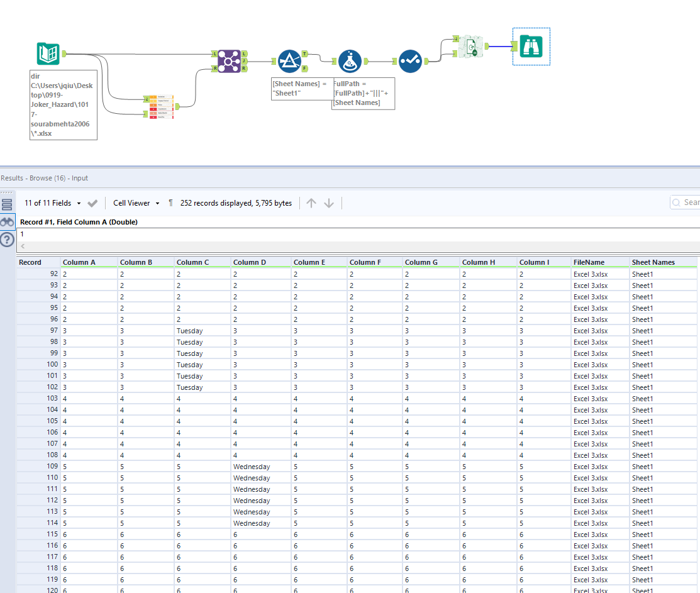Click the Sheet Names column header
The width and height of the screenshot is (700, 593).
(x=653, y=262)
